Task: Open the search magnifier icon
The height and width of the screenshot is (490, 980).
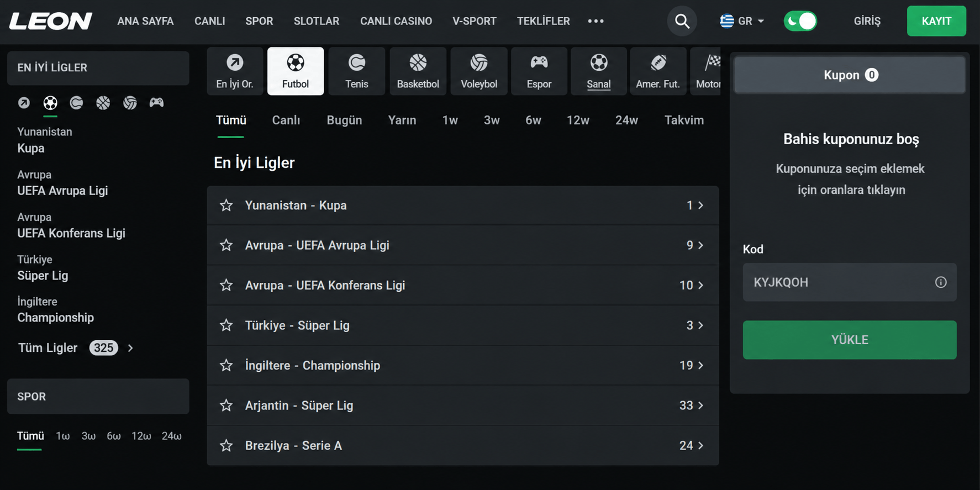Action: [682, 21]
